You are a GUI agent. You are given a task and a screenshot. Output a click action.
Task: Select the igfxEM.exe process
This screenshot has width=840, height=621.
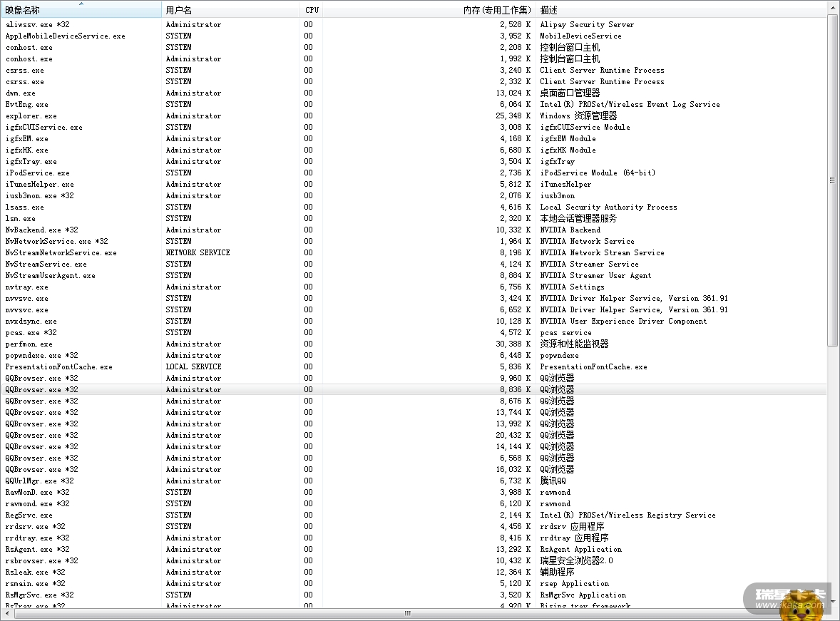tap(414, 139)
